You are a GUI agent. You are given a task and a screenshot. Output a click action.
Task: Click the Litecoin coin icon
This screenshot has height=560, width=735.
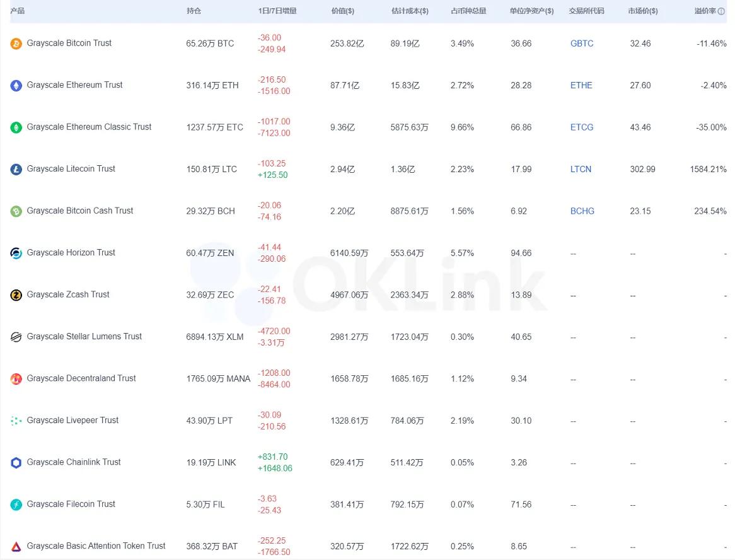click(x=16, y=169)
